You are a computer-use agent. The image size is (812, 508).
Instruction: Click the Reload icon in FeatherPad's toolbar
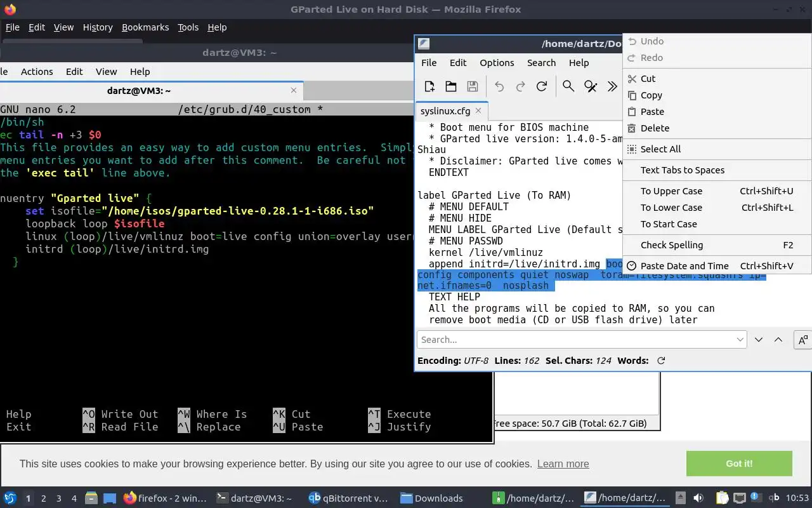(x=542, y=86)
